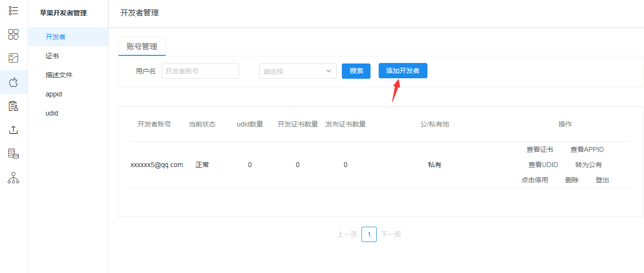The width and height of the screenshot is (644, 273).
Task: Click 转为公有 action link
Action: [x=589, y=165]
